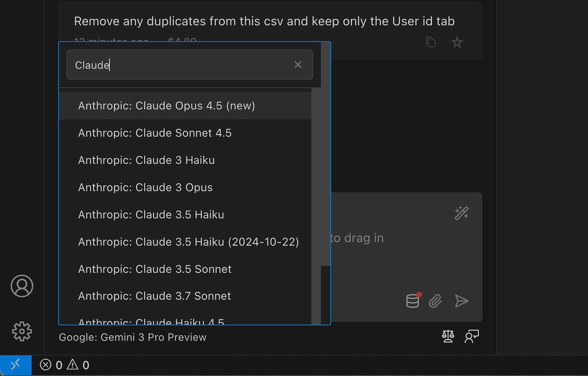Image resolution: width=588 pixels, height=376 pixels.
Task: Pick Anthropic: Claude 3 Haiku model
Action: point(185,160)
